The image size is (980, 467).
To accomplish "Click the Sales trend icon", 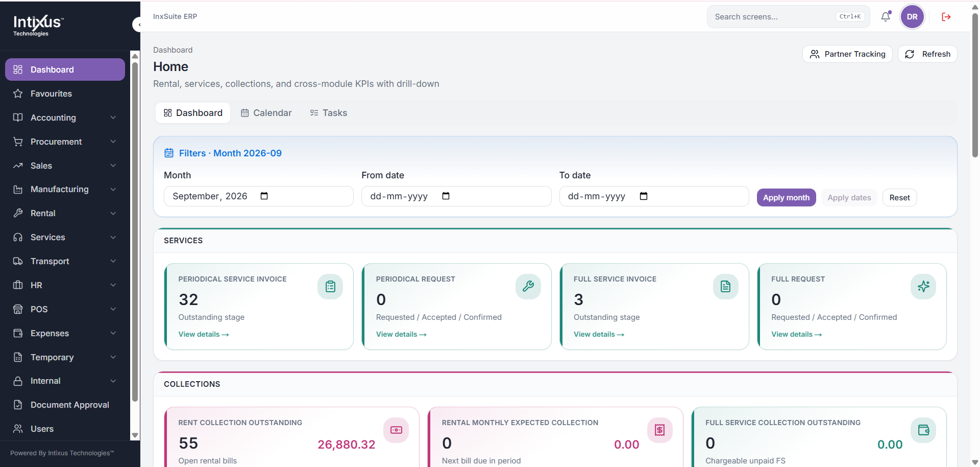I will (18, 166).
